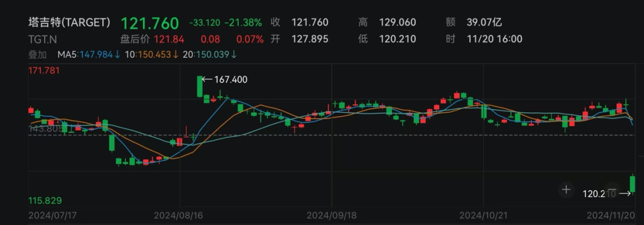Zoom out chart with minus icon
Viewport: 644px width, 225px height.
(612, 190)
